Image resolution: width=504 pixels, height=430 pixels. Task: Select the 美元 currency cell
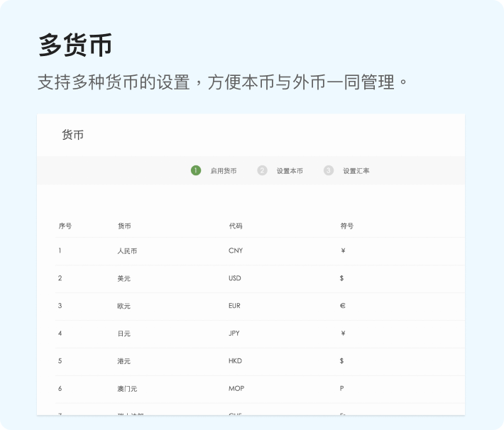(x=124, y=279)
